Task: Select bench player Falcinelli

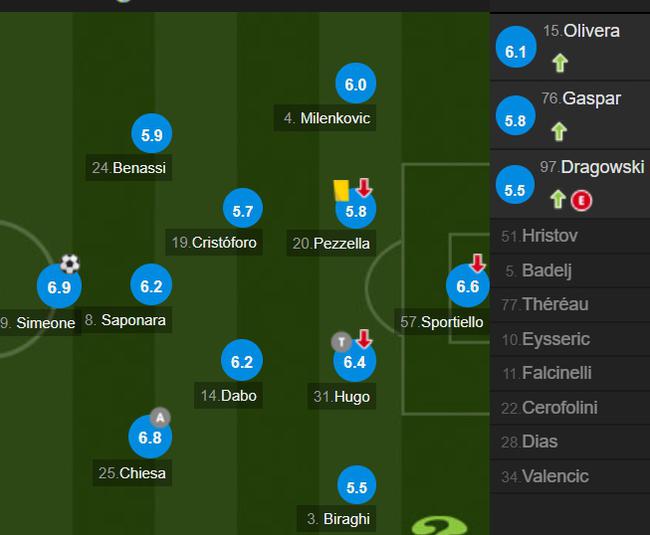Action: point(570,373)
